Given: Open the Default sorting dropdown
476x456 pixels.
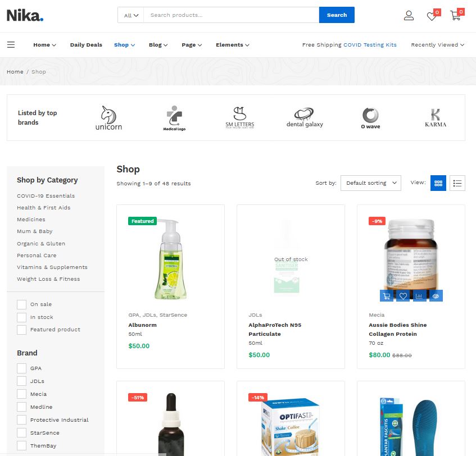Looking at the screenshot, I should click(371, 183).
